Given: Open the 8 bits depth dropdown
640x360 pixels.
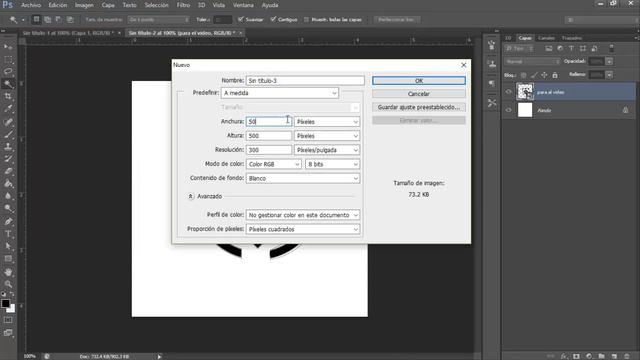Looking at the screenshot, I should 333,164.
